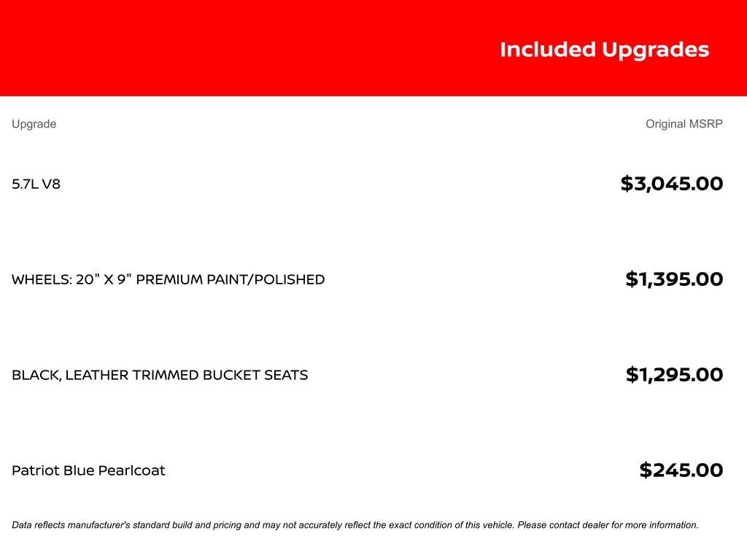Click the "Original MSRP" column header
Screen dimensions: 747x560
[684, 124]
